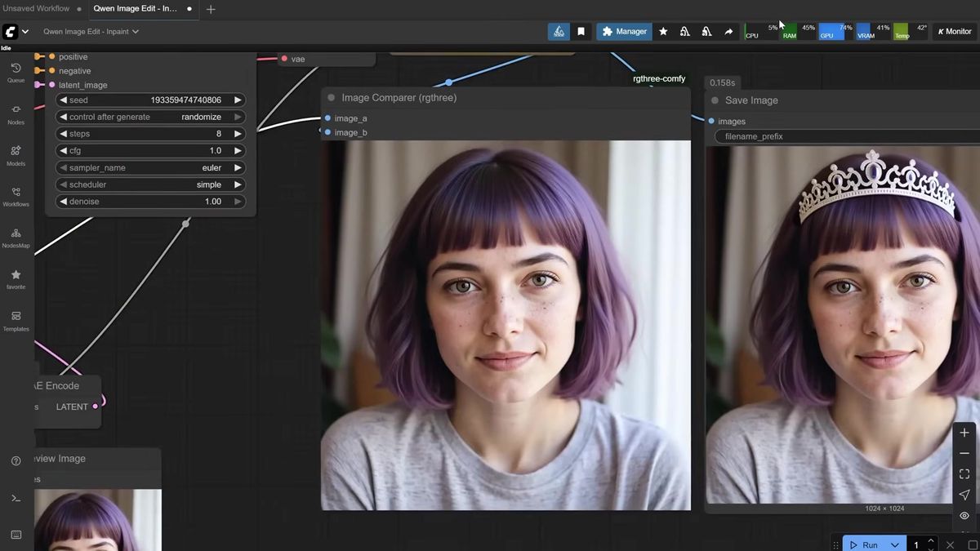The image size is (980, 551).
Task: Increase the seed value with right arrow
Action: click(238, 100)
